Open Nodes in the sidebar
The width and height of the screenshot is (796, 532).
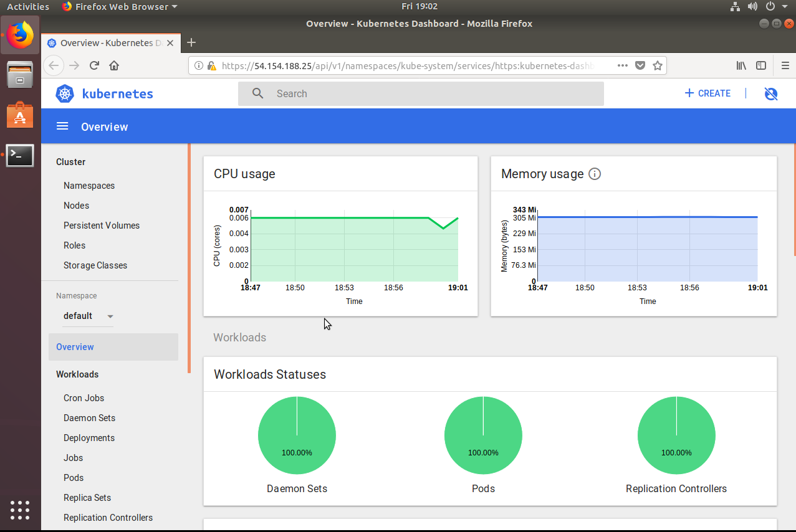tap(76, 206)
